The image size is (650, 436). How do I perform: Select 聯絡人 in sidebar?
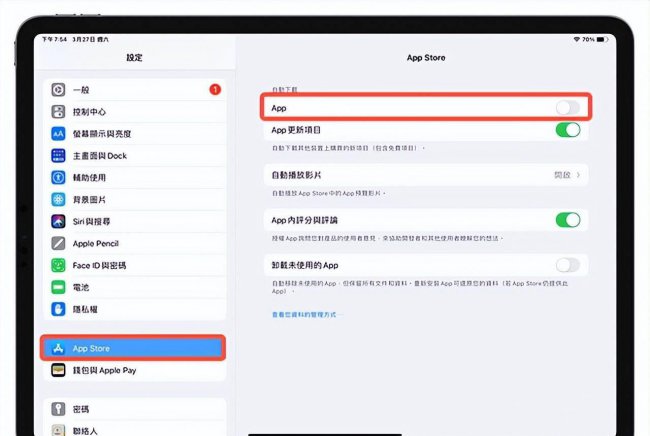pyautogui.click(x=135, y=430)
